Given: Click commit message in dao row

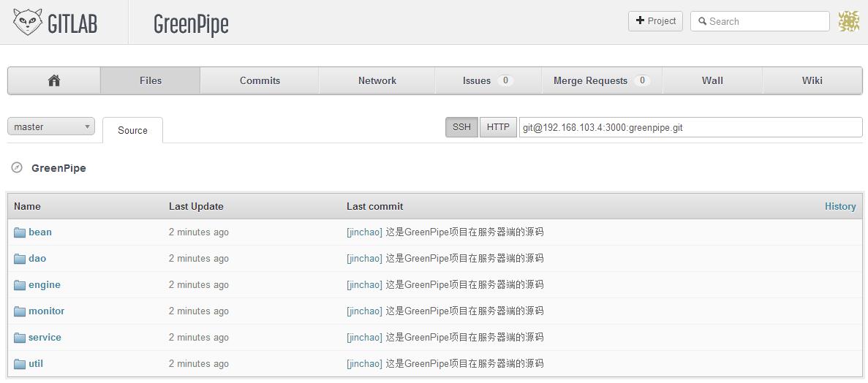Looking at the screenshot, I should [464, 259].
